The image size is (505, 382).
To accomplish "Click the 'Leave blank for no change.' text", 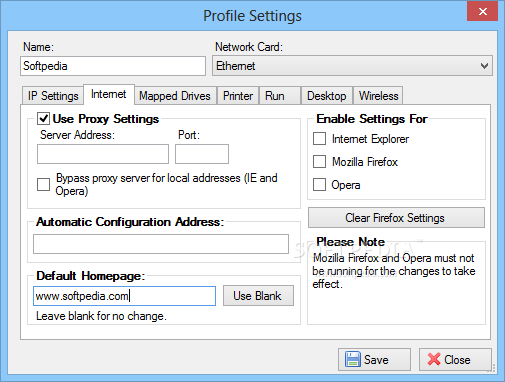I will [101, 316].
